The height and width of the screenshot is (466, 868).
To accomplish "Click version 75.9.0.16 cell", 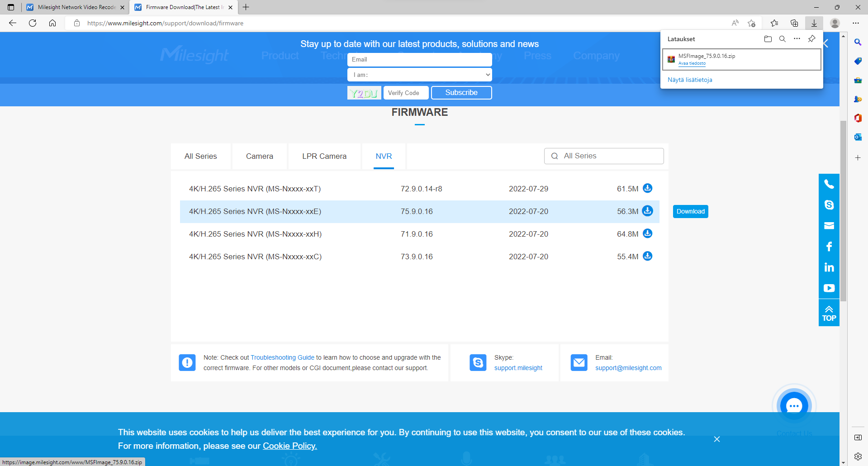I will pos(417,211).
